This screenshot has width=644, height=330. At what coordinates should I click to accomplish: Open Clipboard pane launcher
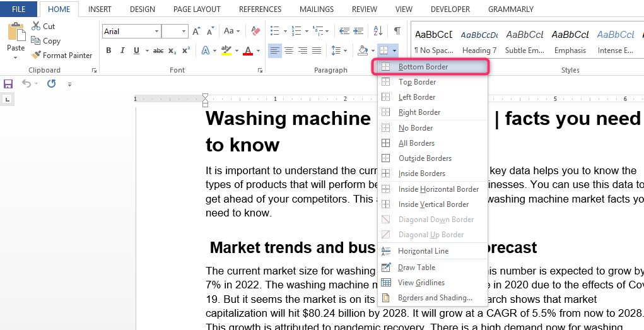[95, 71]
